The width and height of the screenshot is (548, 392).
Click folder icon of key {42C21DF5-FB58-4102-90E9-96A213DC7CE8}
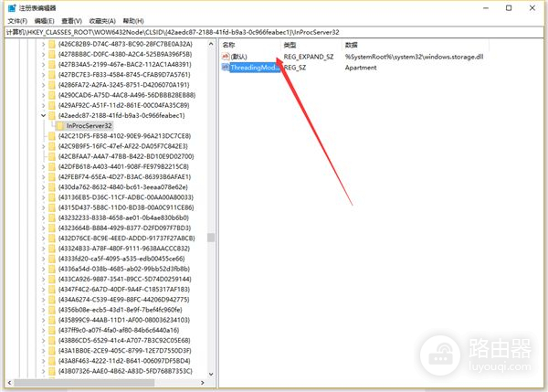coord(52,136)
